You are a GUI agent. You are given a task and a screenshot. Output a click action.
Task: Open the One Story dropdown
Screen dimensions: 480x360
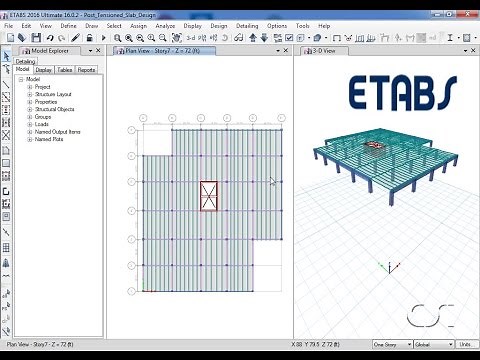[392, 344]
